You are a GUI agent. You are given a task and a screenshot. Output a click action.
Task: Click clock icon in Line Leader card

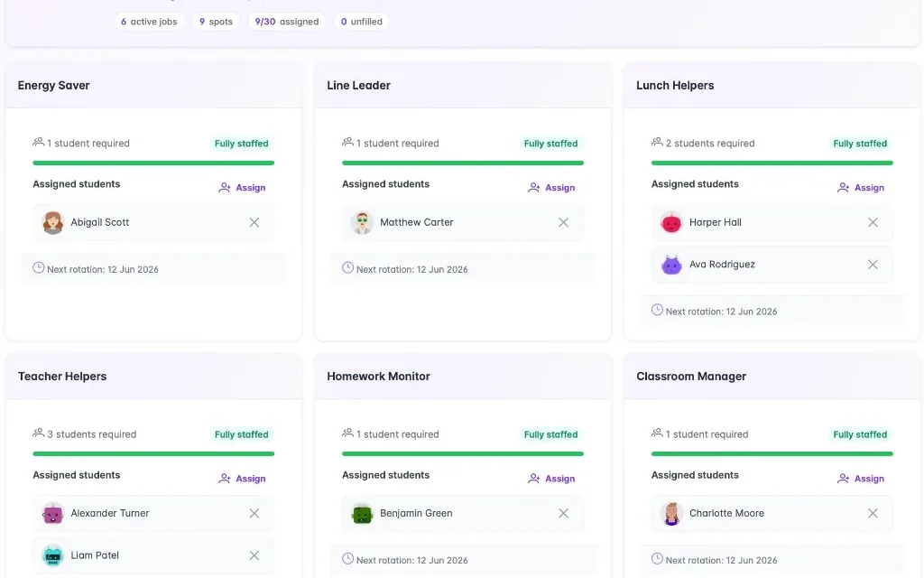tap(347, 267)
